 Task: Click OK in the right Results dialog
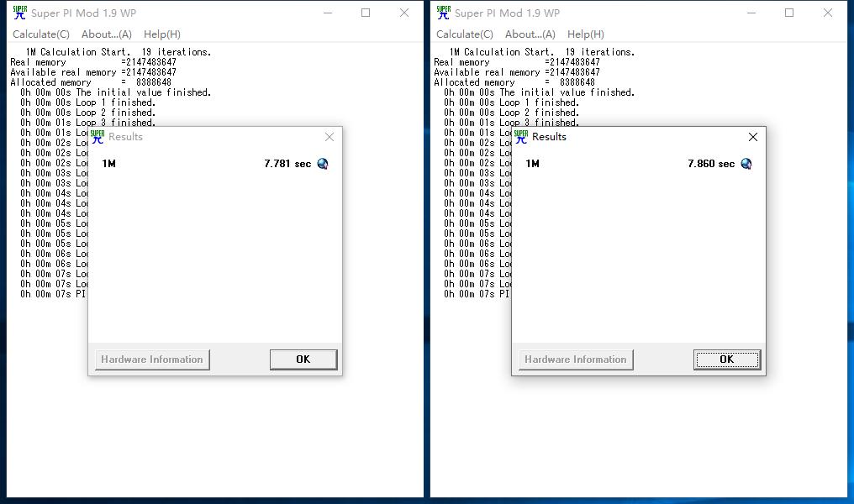click(x=727, y=360)
